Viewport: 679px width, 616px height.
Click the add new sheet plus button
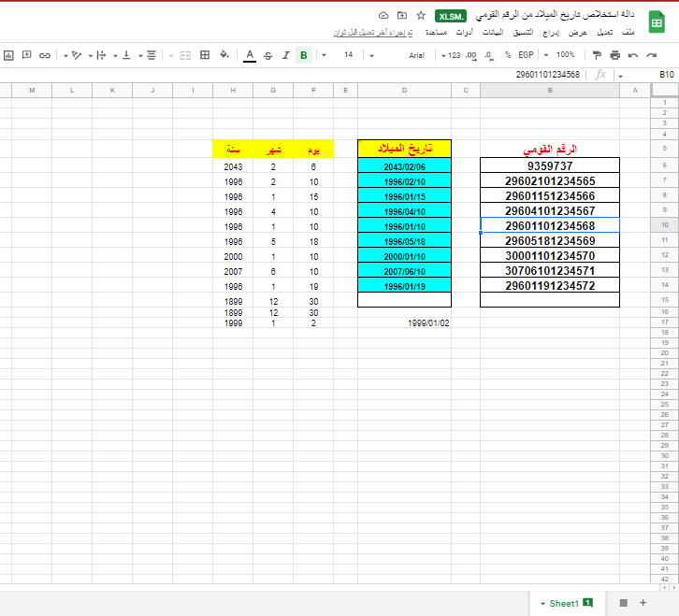point(643,603)
